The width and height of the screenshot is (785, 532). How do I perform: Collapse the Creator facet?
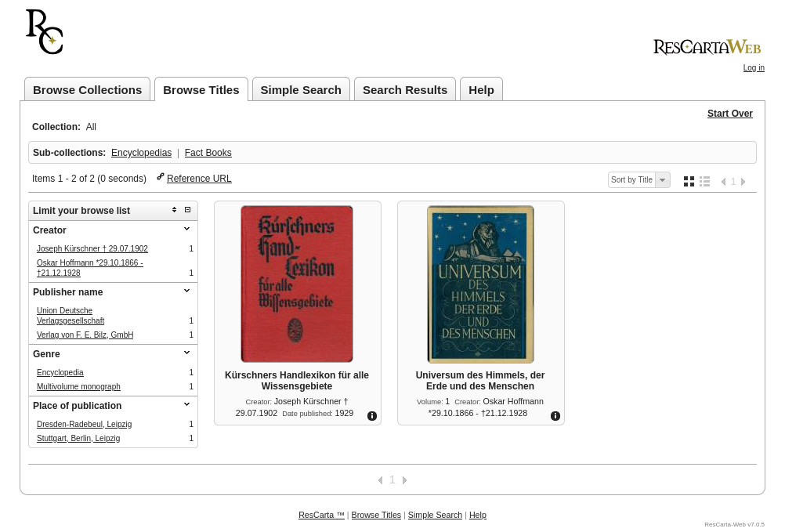pyautogui.click(x=186, y=229)
